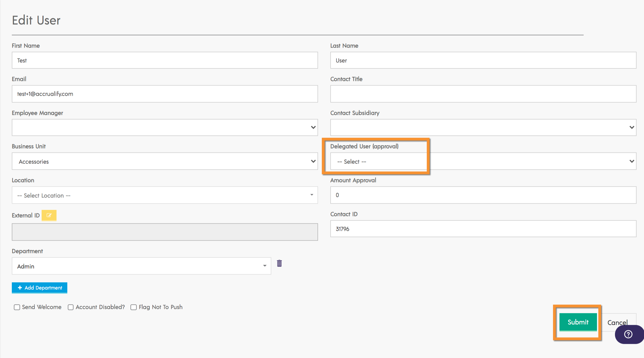Click the empty Contact Title field
Viewport: 644px width, 358px height.
(483, 94)
